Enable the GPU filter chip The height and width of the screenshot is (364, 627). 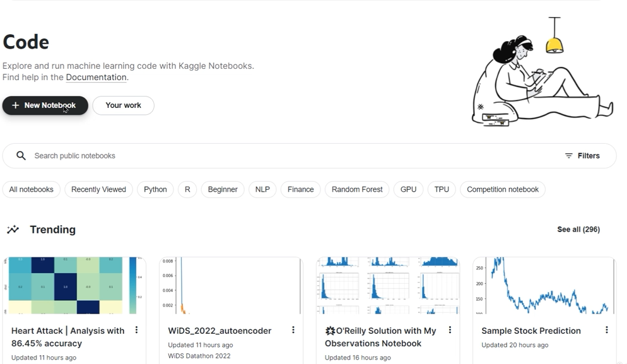[408, 189]
